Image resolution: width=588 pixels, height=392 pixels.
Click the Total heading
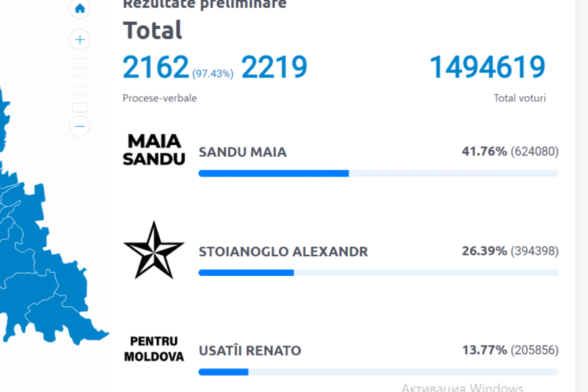coord(153,31)
